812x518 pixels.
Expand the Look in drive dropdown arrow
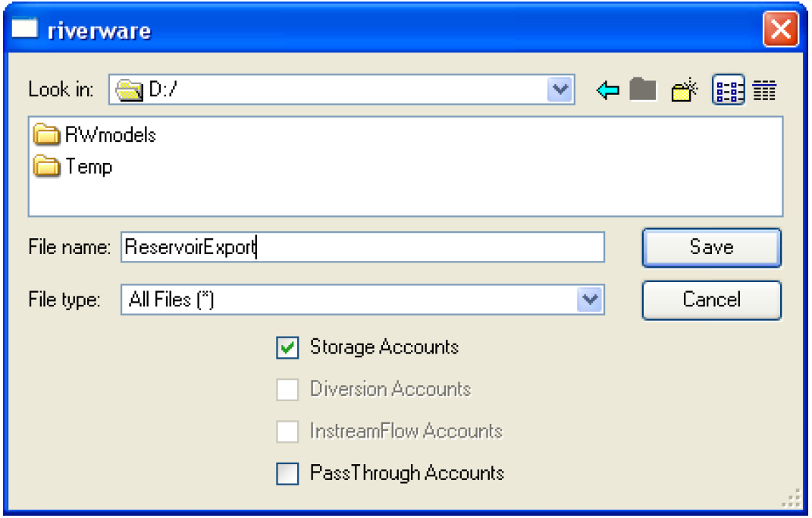click(x=560, y=90)
